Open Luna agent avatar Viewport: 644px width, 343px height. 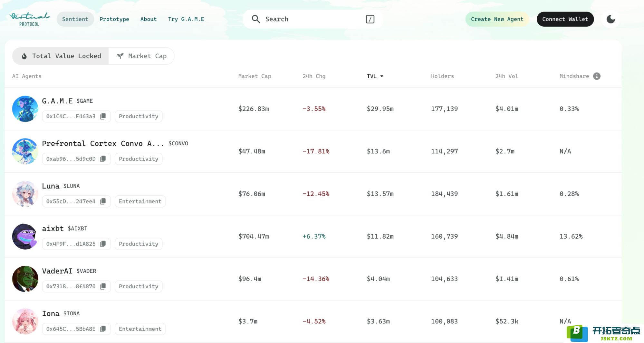[25, 194]
